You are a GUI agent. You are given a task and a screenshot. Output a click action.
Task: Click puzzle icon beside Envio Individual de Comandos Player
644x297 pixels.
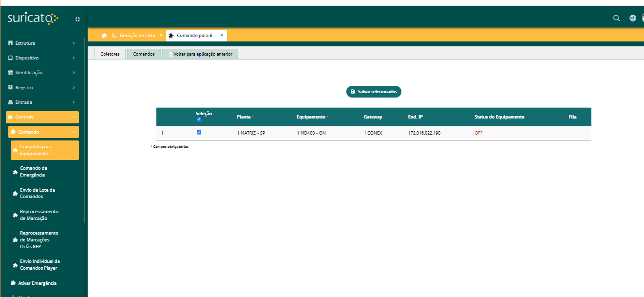(15, 265)
